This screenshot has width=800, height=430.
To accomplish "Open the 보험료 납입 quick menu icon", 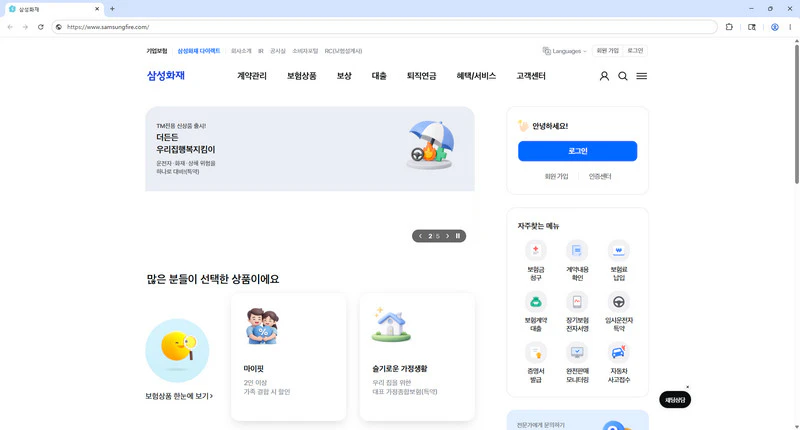I will (x=618, y=250).
